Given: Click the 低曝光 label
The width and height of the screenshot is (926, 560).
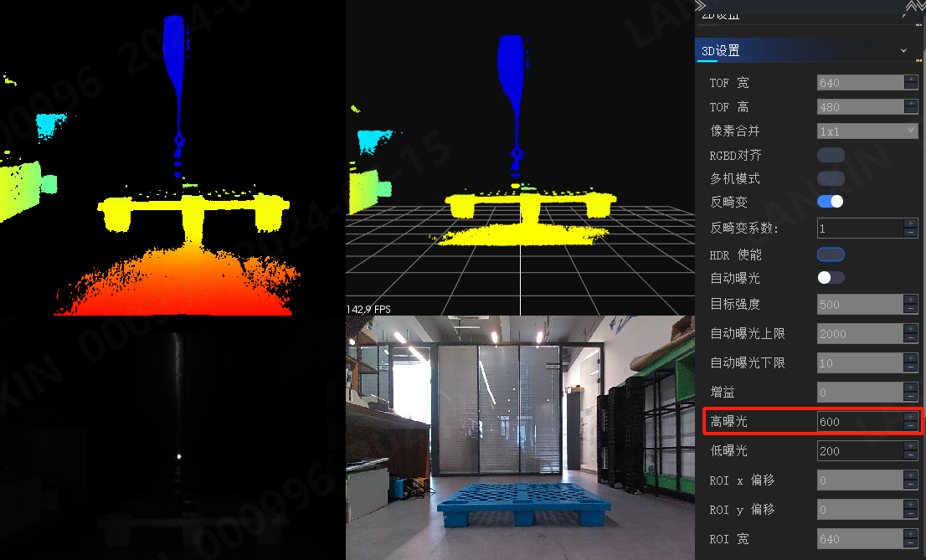Looking at the screenshot, I should pos(728,450).
